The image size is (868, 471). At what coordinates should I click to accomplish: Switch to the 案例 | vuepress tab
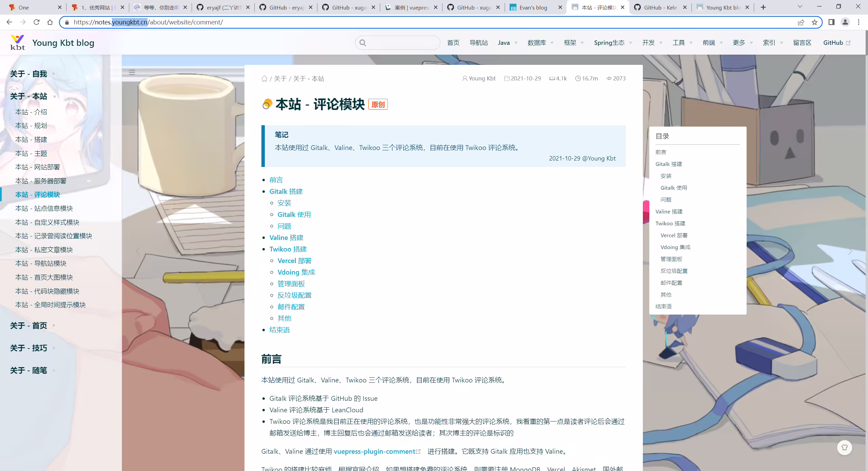pos(411,7)
